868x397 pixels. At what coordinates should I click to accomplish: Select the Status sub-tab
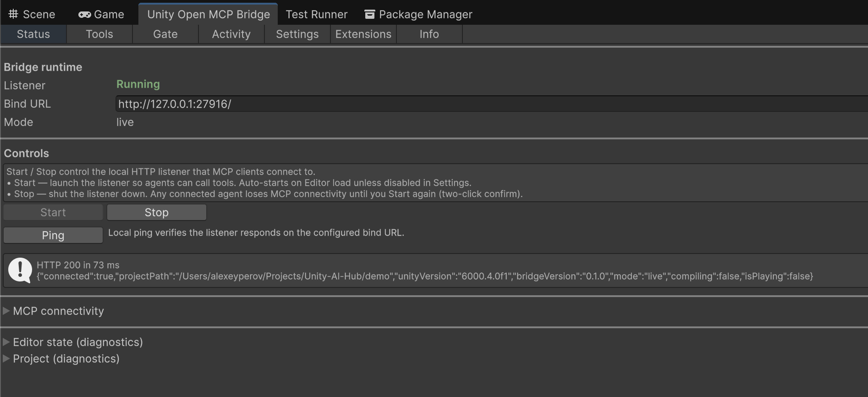pyautogui.click(x=33, y=34)
